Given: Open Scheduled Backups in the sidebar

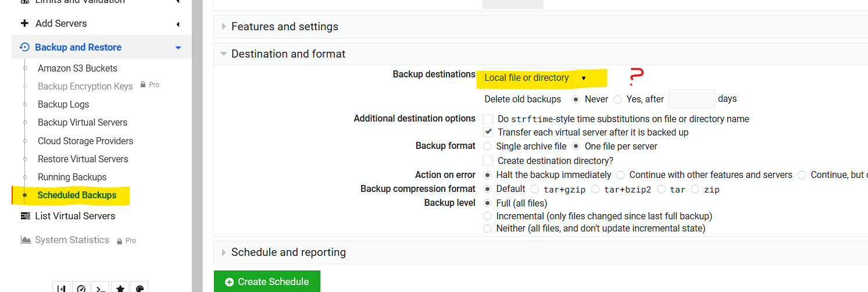Looking at the screenshot, I should [x=77, y=195].
